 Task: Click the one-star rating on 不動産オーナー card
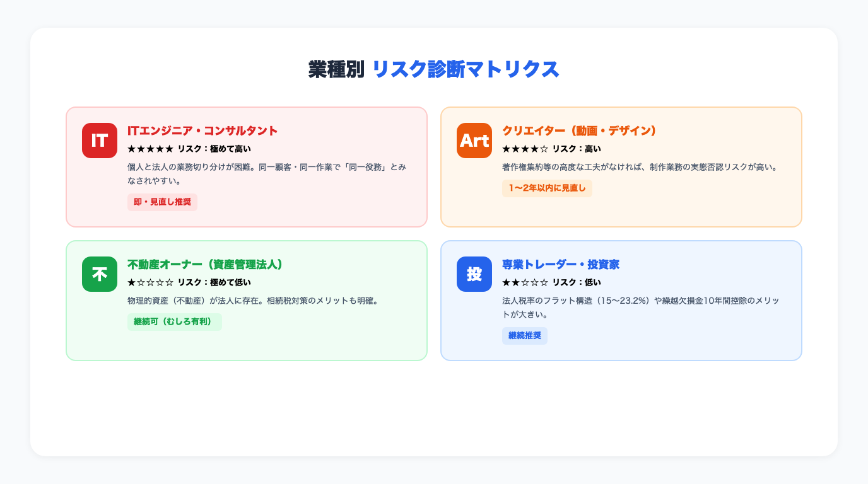[x=150, y=282]
